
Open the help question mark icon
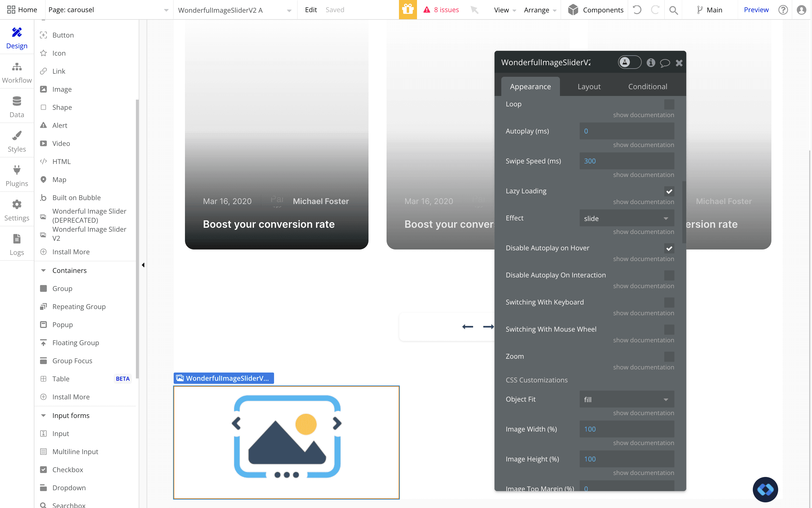[x=783, y=10]
